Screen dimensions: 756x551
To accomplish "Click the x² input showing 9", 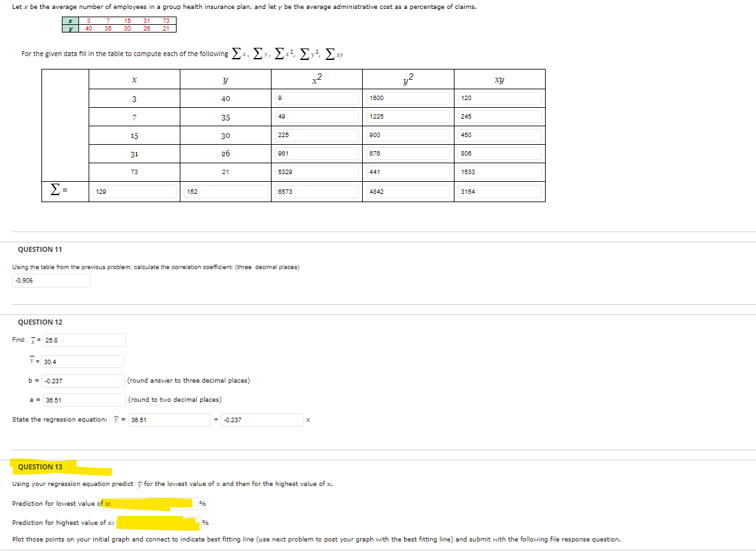I will tap(316, 98).
